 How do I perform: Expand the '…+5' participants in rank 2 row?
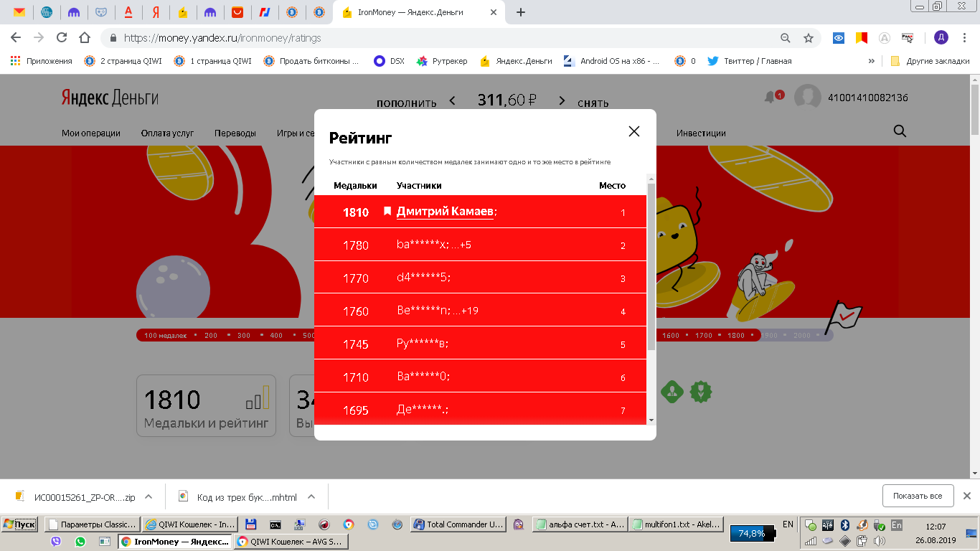[461, 245]
